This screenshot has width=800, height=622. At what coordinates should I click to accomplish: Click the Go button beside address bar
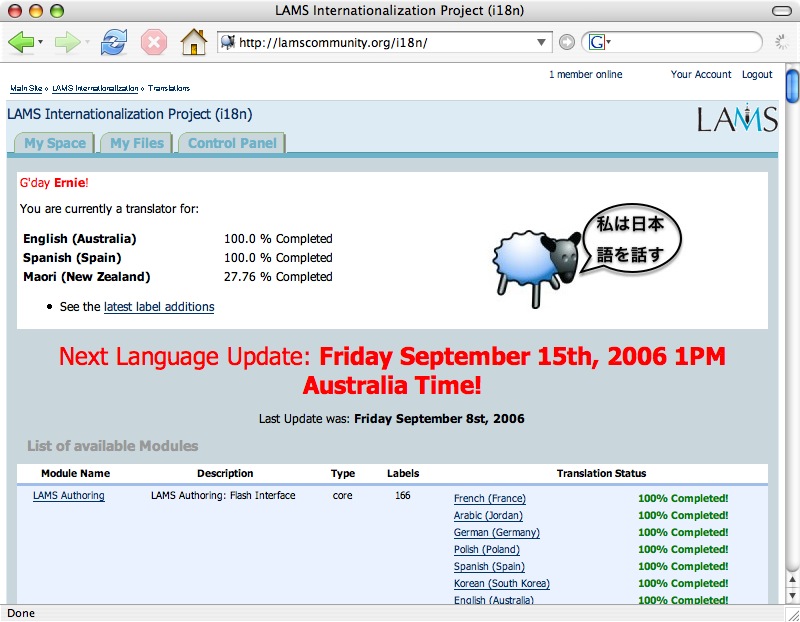(x=567, y=42)
